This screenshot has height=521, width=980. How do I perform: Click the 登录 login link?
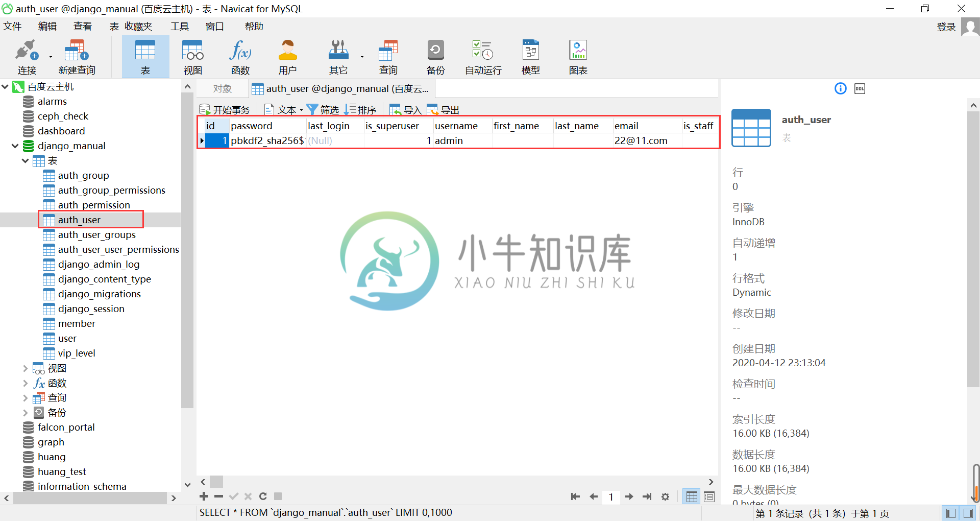[946, 27]
